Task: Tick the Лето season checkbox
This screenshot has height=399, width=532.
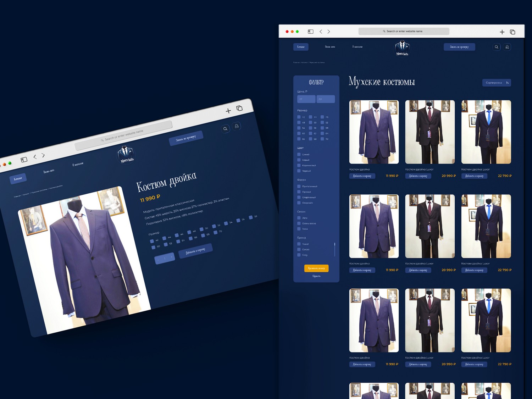Action: pyautogui.click(x=299, y=218)
